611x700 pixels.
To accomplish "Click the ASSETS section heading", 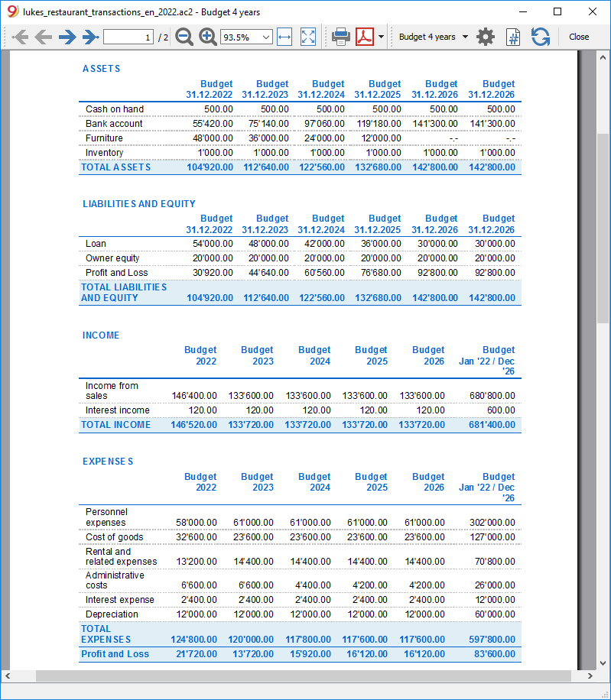I will coord(102,69).
